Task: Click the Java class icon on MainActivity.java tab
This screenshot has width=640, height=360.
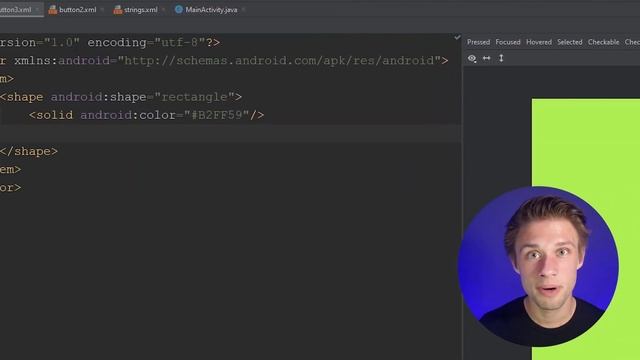Action: (178, 9)
